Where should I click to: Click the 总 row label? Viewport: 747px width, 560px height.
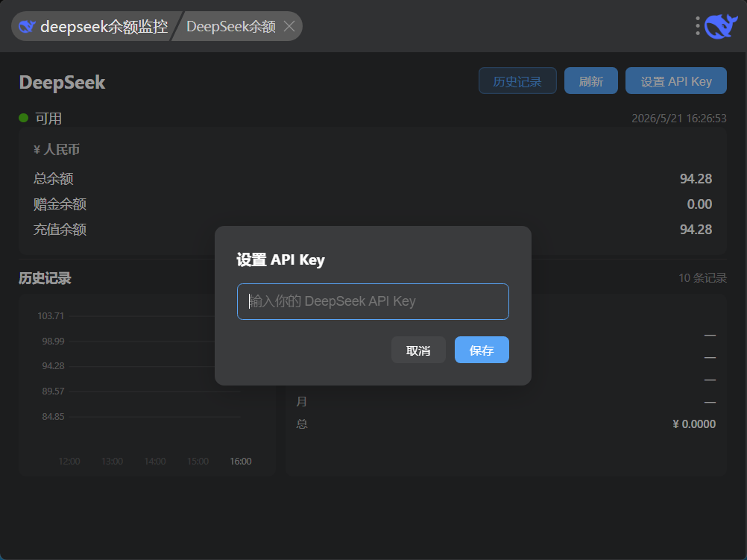coord(302,424)
